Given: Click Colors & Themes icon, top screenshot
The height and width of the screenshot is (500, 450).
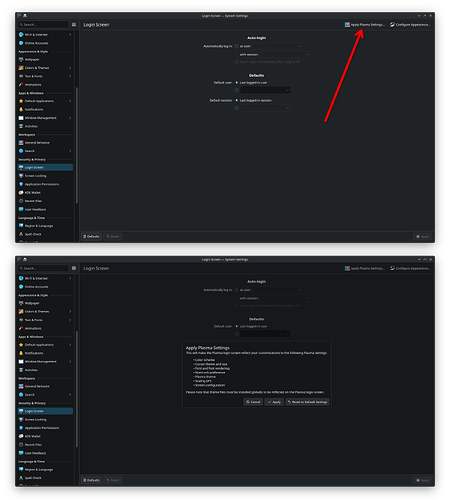Looking at the screenshot, I should pyautogui.click(x=21, y=68).
